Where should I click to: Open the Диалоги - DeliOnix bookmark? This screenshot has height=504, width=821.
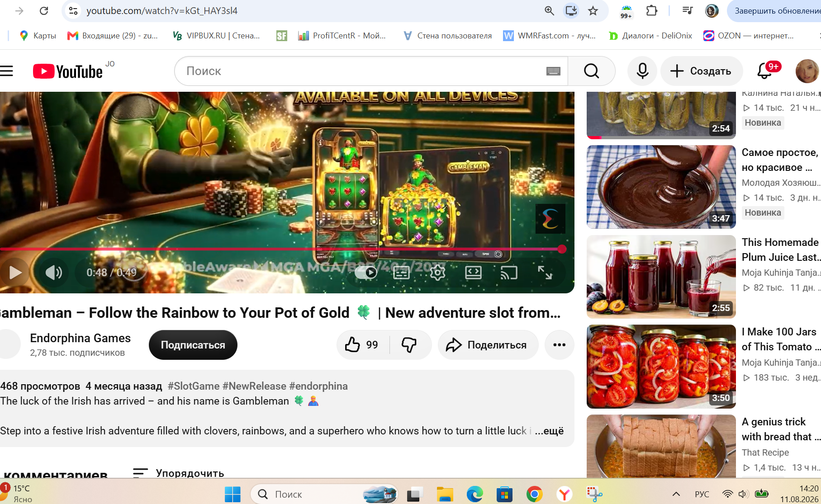[x=650, y=36]
